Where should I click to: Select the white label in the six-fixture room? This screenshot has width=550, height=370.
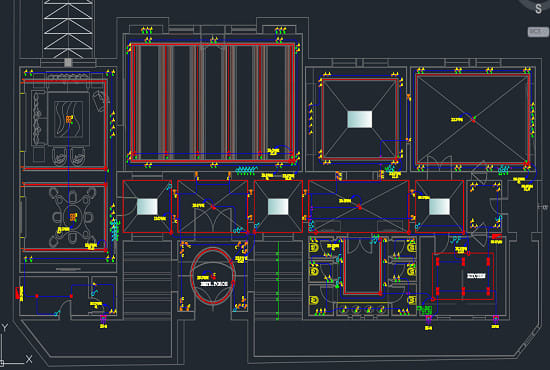[x=476, y=276]
